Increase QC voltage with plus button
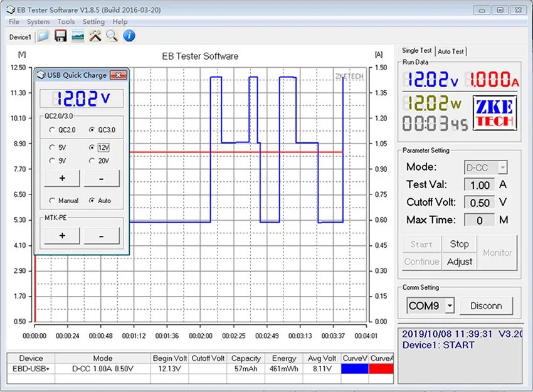533x392 pixels. [x=62, y=178]
